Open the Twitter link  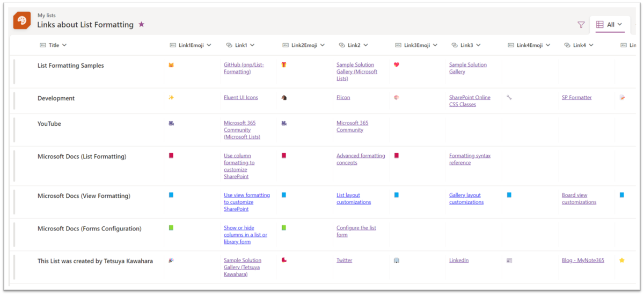[344, 260]
